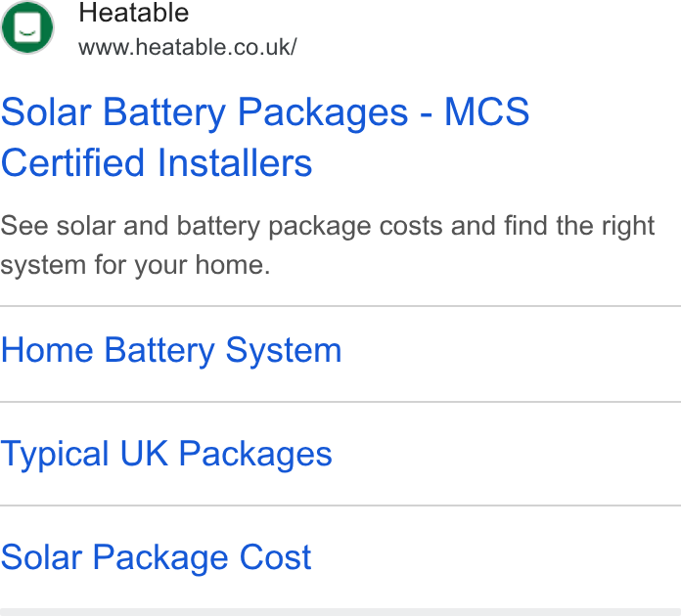Click the description line system for your home
Image resolution: width=681 pixels, height=616 pixels.
pyautogui.click(x=135, y=265)
